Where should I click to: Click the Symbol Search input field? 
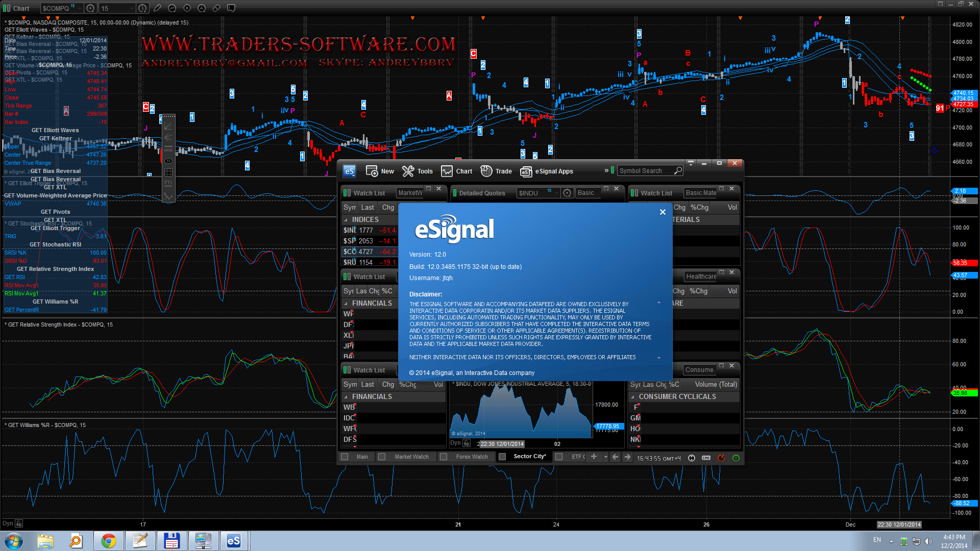pyautogui.click(x=645, y=171)
